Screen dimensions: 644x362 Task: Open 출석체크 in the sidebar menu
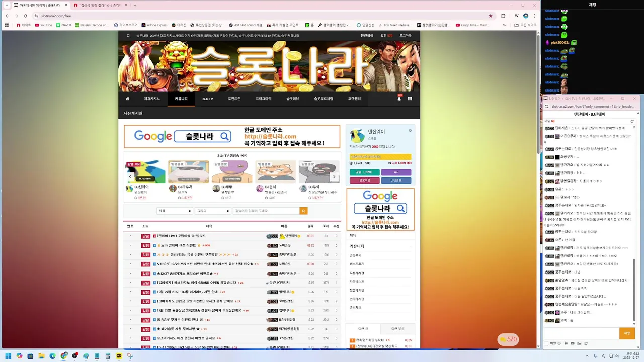coord(356,307)
